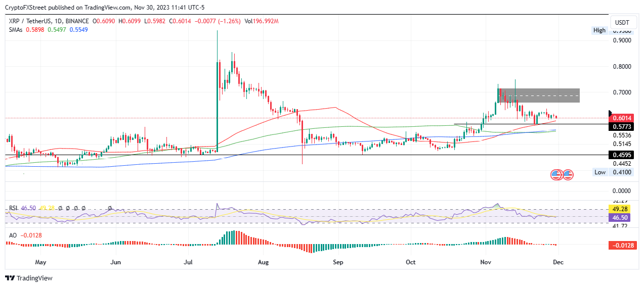Click the Oct label on time axis
The image size is (644, 287).
click(411, 262)
